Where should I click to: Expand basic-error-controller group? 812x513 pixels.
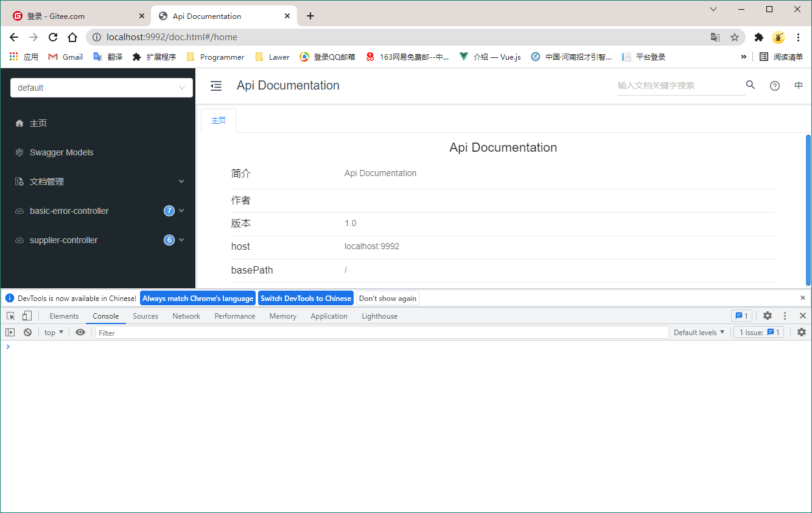pyautogui.click(x=98, y=211)
